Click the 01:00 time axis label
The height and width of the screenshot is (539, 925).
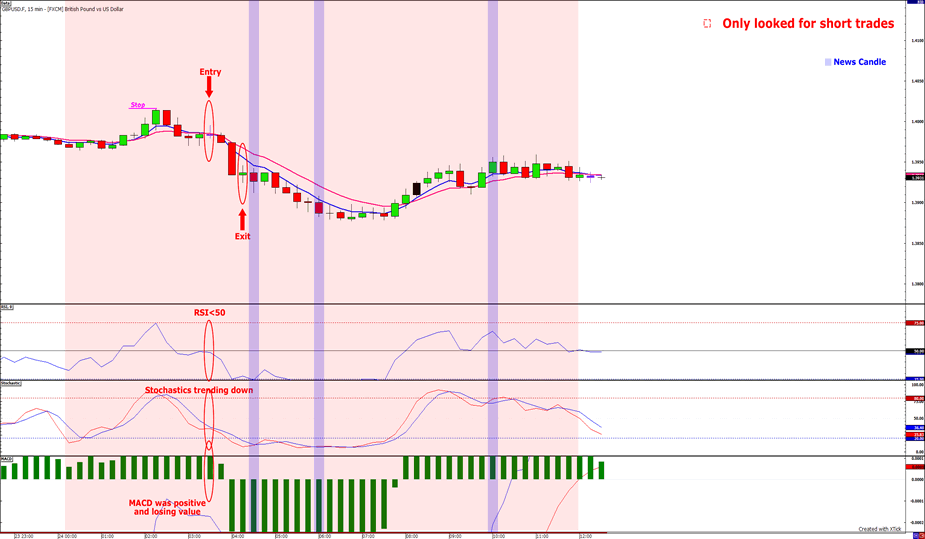(108, 537)
